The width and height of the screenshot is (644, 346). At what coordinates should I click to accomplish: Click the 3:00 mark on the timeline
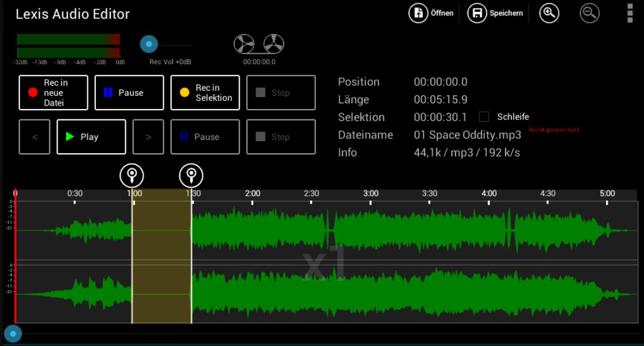(371, 193)
